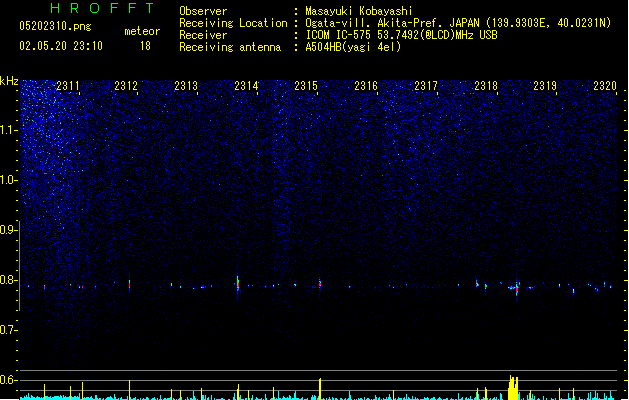Click the 2315 time marker

[306, 86]
